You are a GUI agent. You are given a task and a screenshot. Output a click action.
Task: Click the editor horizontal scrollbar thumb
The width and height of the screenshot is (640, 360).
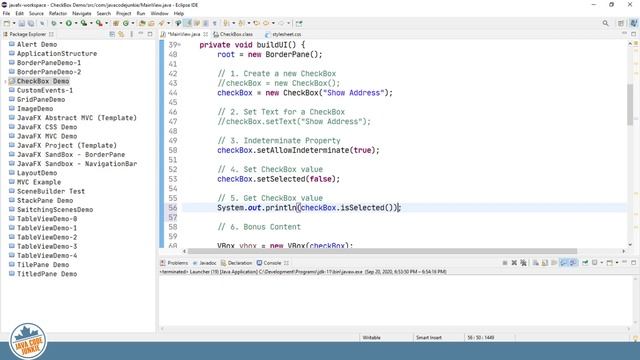pyautogui.click(x=382, y=251)
